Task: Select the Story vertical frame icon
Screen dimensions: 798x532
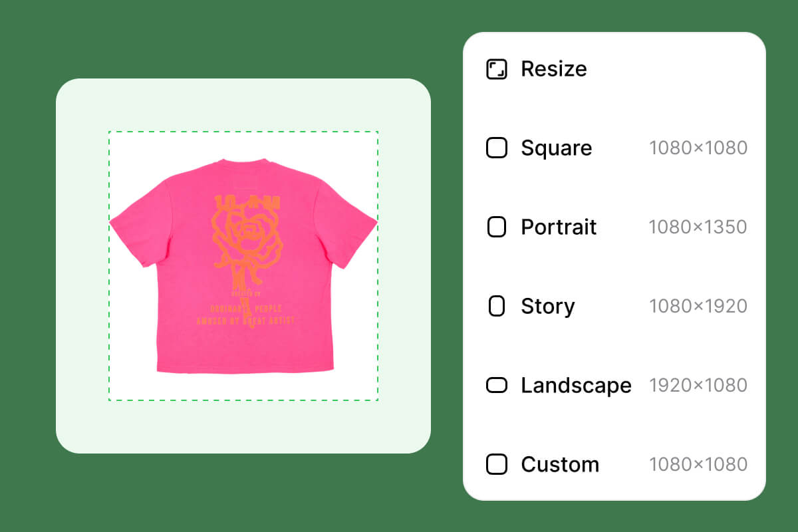Action: click(496, 306)
